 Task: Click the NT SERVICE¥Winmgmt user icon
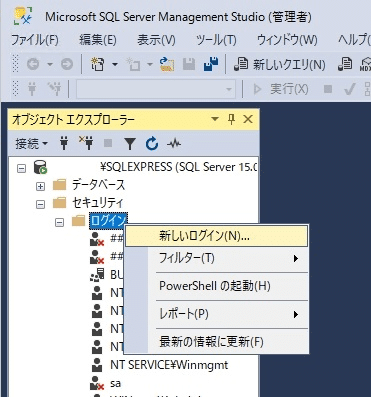coord(97,365)
